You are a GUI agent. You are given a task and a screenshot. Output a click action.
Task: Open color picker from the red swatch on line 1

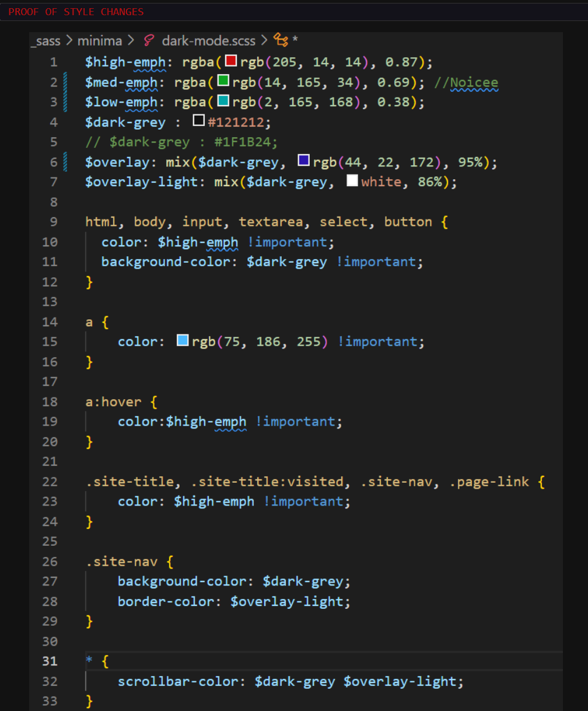pos(232,60)
